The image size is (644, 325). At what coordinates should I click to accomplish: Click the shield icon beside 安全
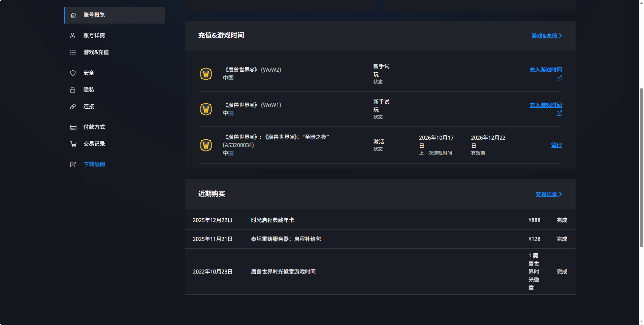(73, 73)
